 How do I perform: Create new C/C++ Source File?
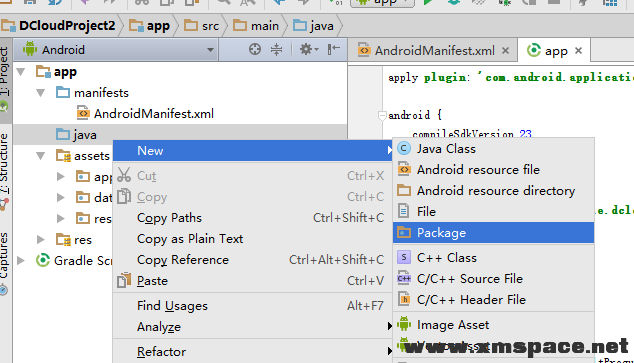493,279
